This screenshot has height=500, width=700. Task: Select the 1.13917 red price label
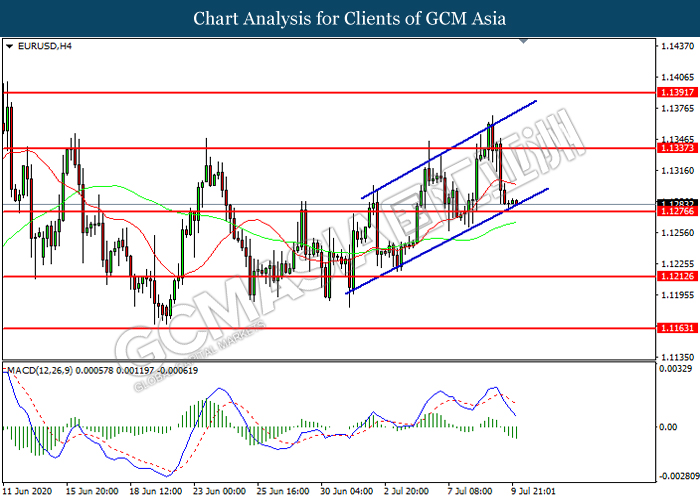coord(677,92)
